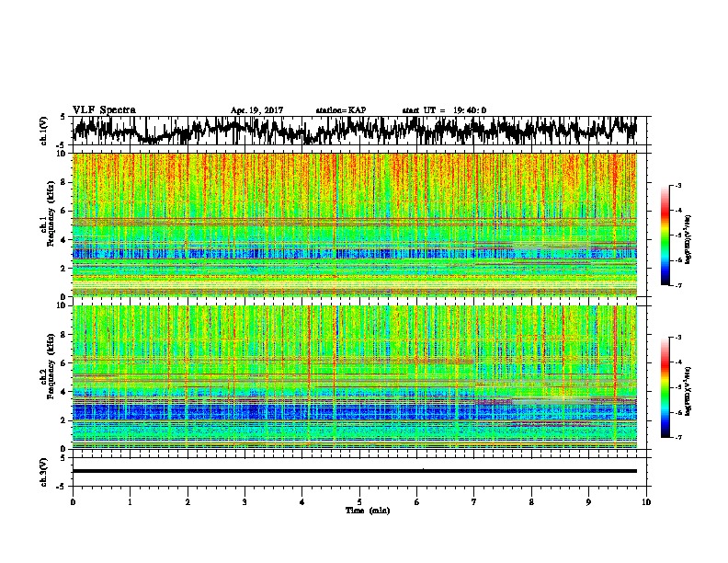The height and width of the screenshot is (563, 728).
Task: Click the "-7" tick on ch.1 color bar
Action: pyautogui.click(x=678, y=285)
